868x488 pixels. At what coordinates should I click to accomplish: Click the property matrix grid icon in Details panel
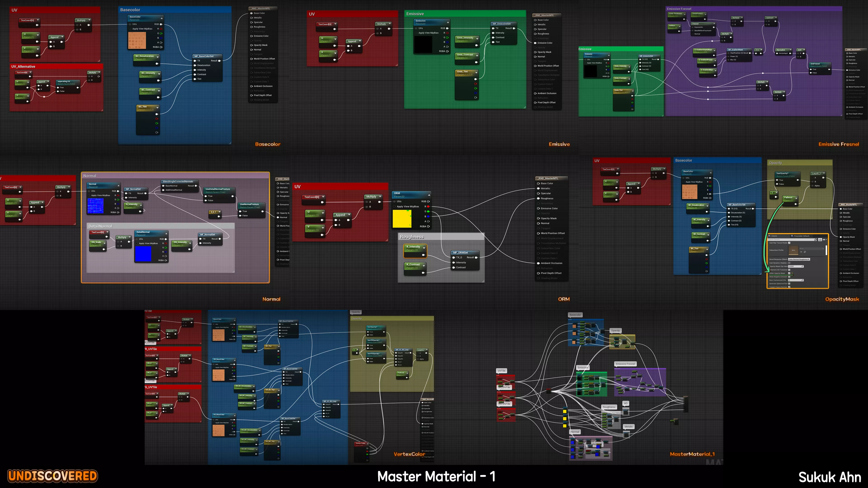[x=820, y=240]
